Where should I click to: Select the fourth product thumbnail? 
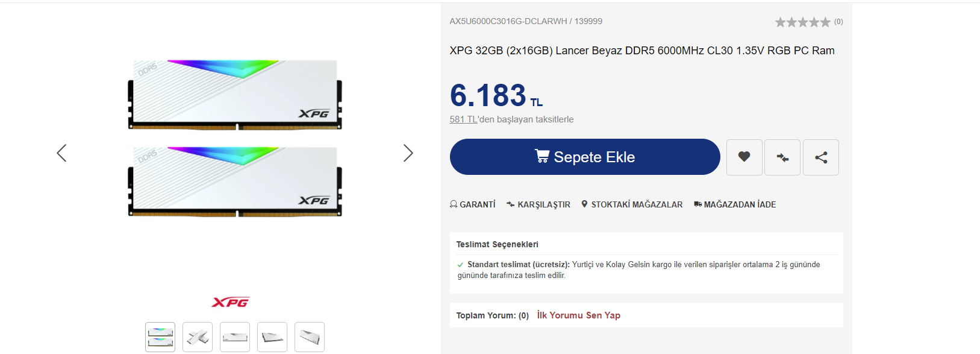click(x=272, y=337)
